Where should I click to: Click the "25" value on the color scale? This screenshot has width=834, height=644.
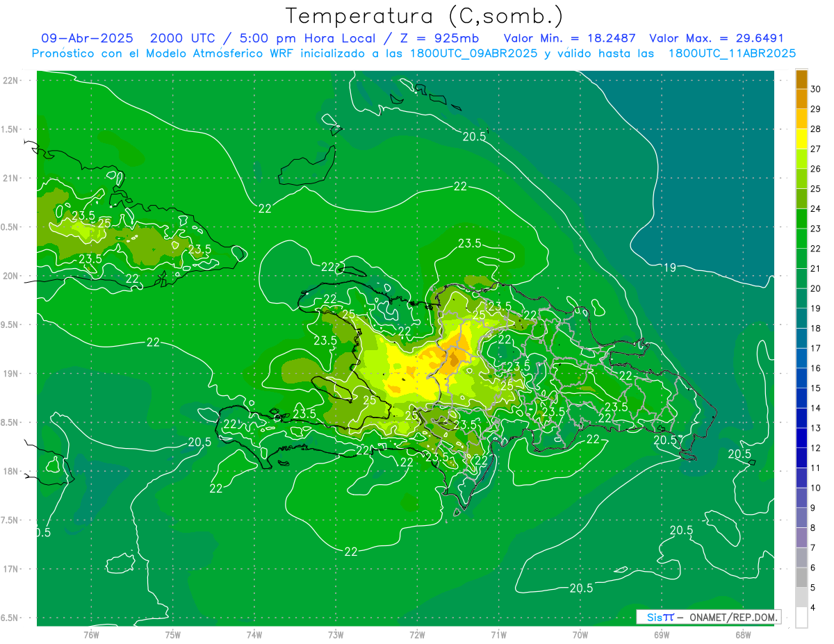pyautogui.click(x=816, y=188)
